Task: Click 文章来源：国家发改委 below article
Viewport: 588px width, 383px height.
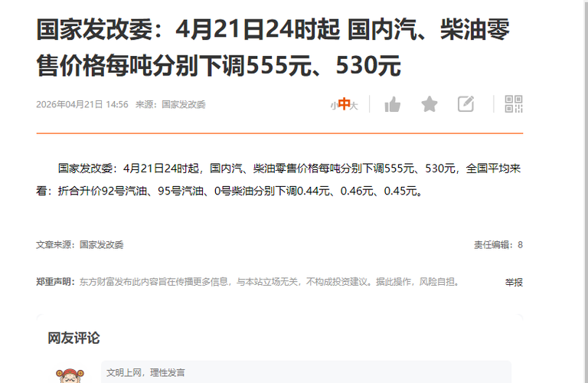Action: pos(80,245)
